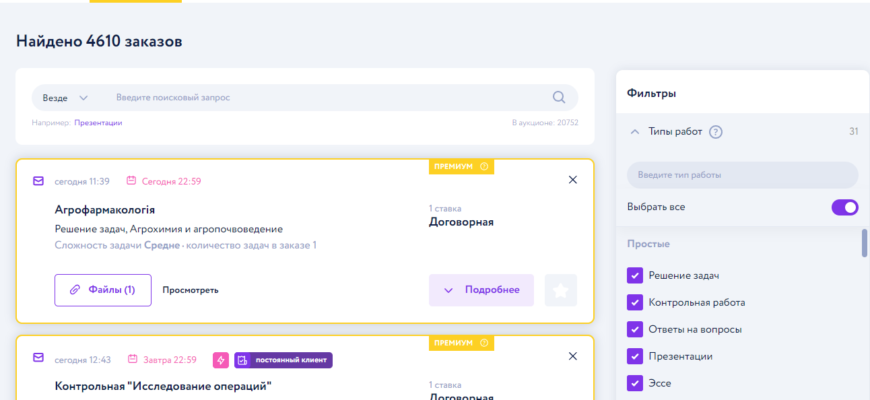The image size is (870, 400).
Task: Open the Везде search scope dropdown
Action: pyautogui.click(x=65, y=98)
